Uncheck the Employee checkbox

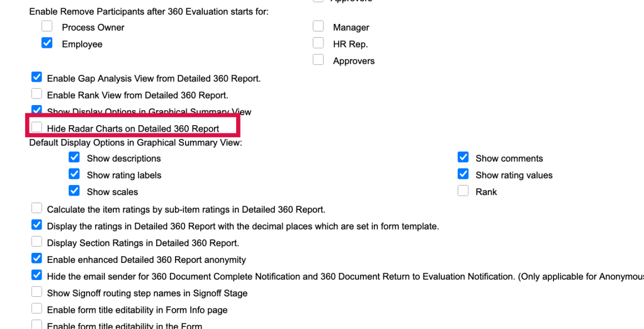click(47, 43)
